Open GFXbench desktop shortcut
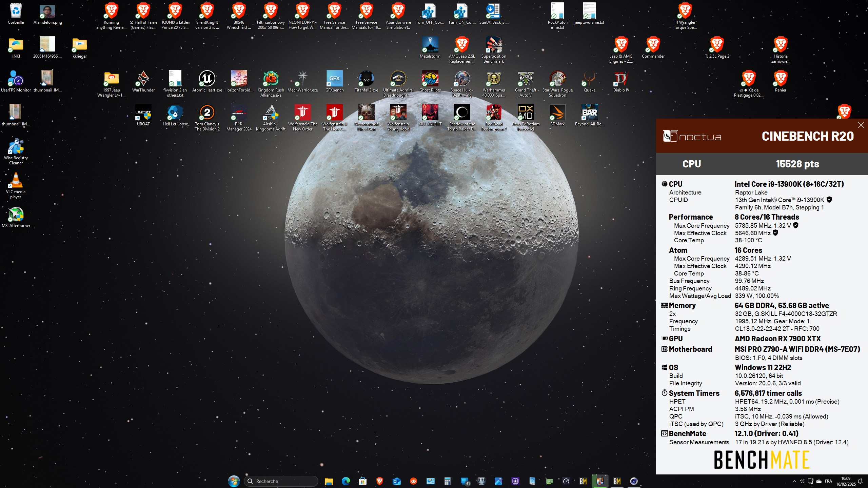 (335, 82)
